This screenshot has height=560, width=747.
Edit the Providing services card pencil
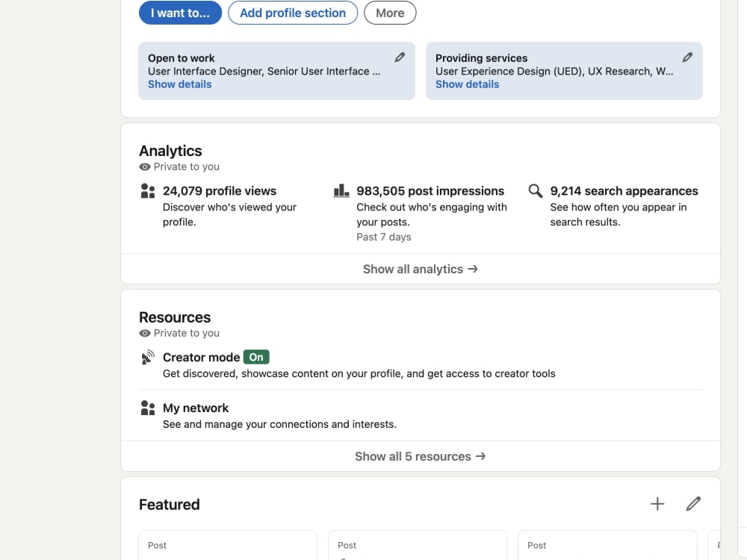(687, 57)
